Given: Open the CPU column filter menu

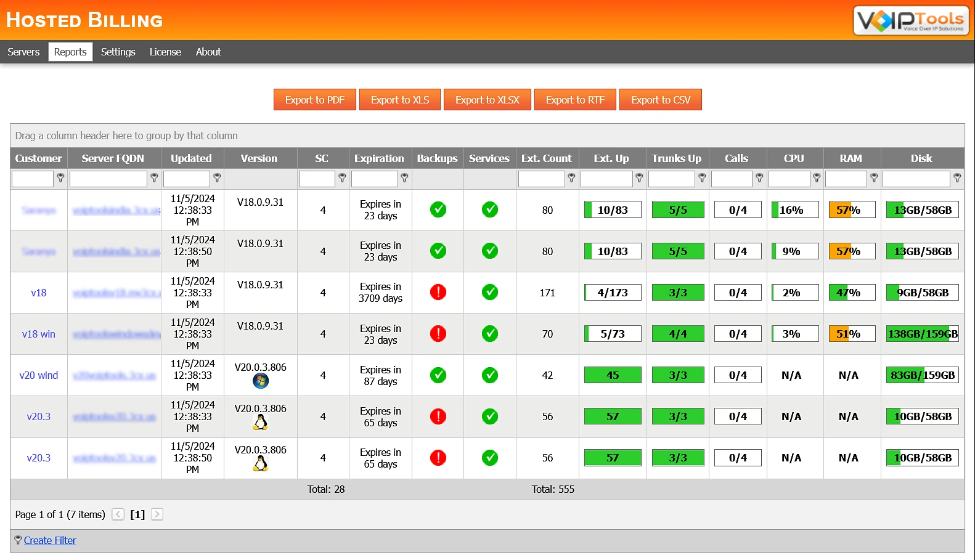Looking at the screenshot, I should (817, 178).
